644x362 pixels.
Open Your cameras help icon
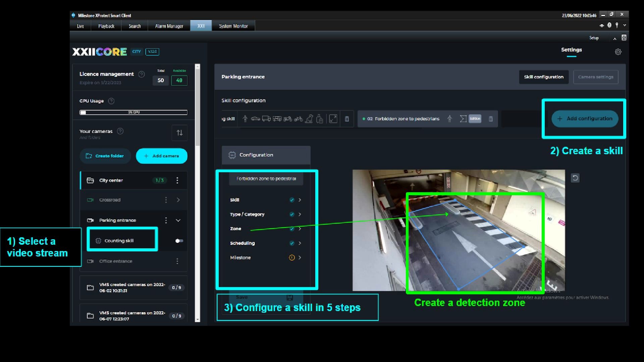[120, 131]
